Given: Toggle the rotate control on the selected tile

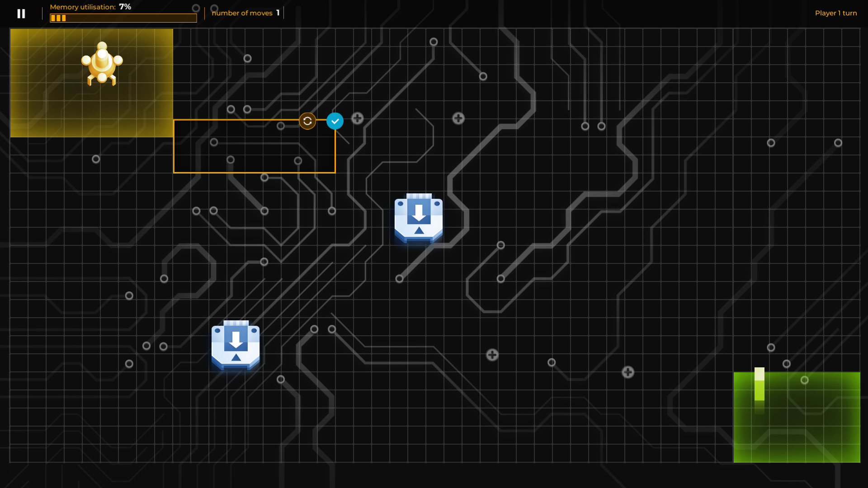Looking at the screenshot, I should [x=307, y=121].
